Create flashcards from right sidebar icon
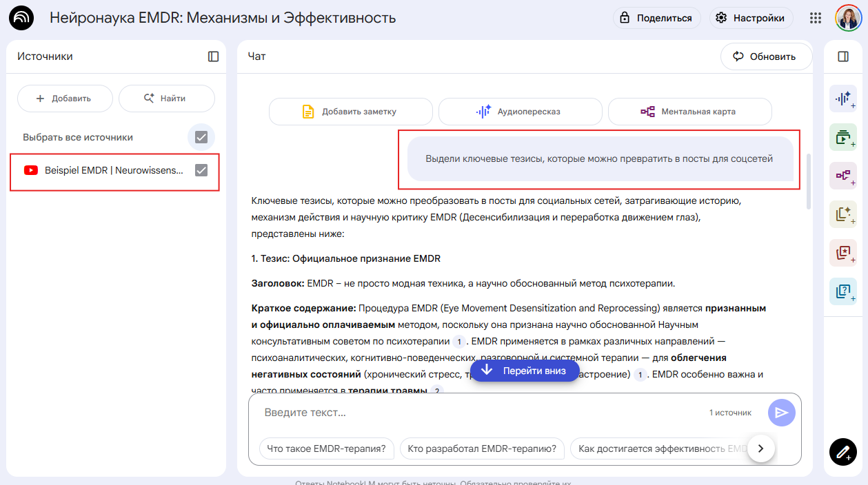Image resolution: width=868 pixels, height=485 pixels. (843, 253)
